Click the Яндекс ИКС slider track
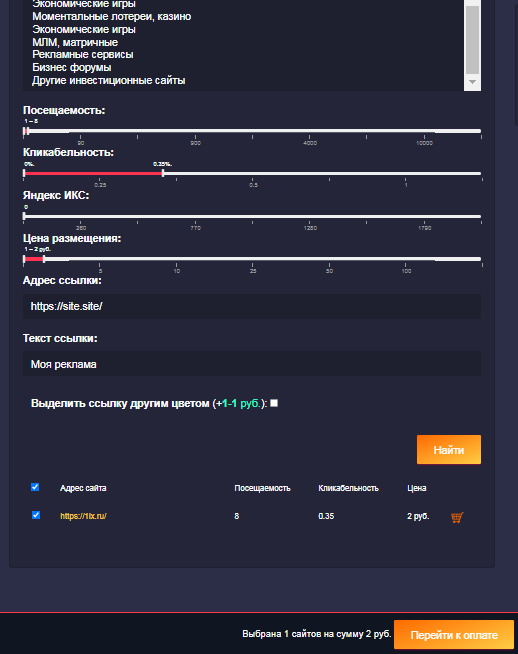The width and height of the screenshot is (518, 654). tap(252, 216)
